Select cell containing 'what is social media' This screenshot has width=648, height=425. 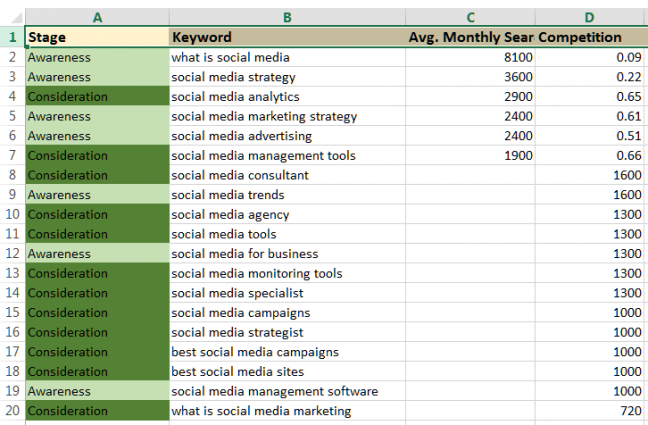coord(287,57)
